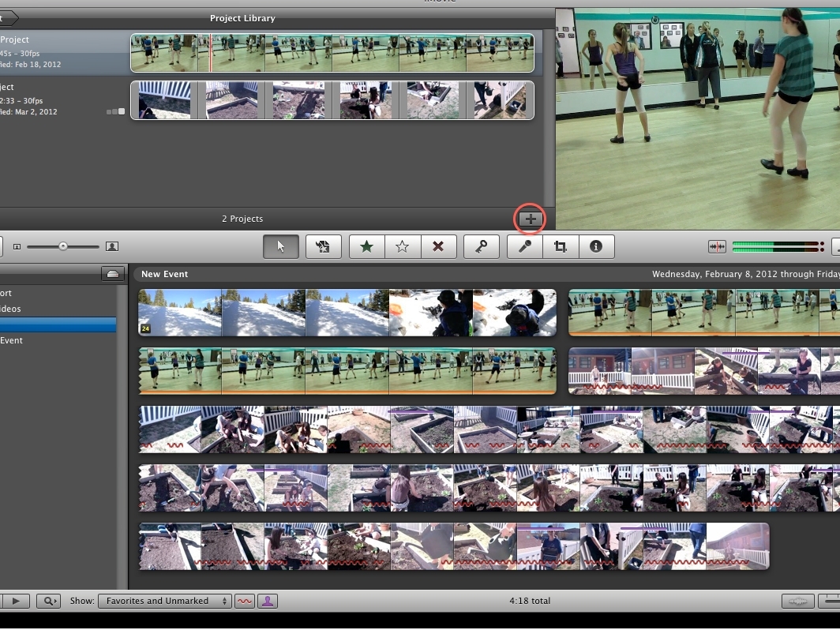Adjust the project thumbnail size slider knob

(x=63, y=246)
